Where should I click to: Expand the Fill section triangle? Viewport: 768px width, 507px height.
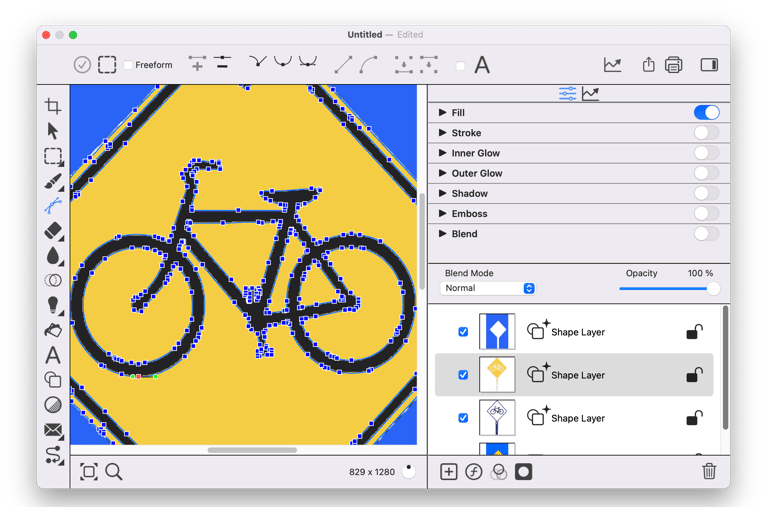[x=442, y=113]
